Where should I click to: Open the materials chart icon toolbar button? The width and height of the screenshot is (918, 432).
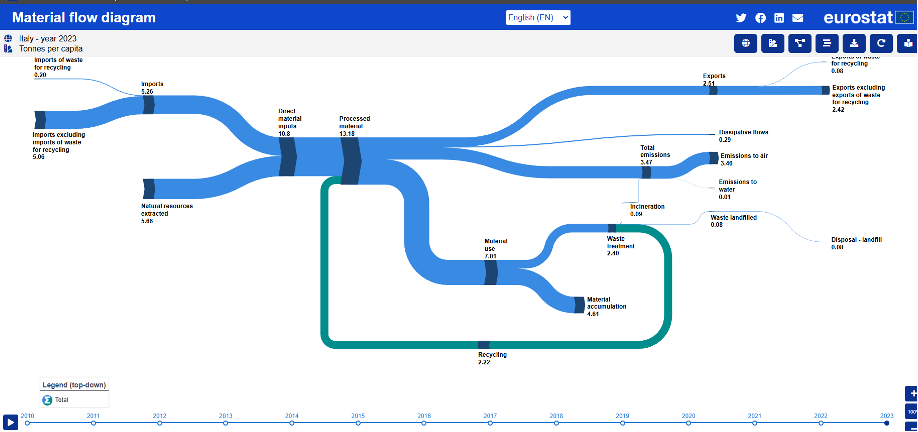[x=772, y=43]
